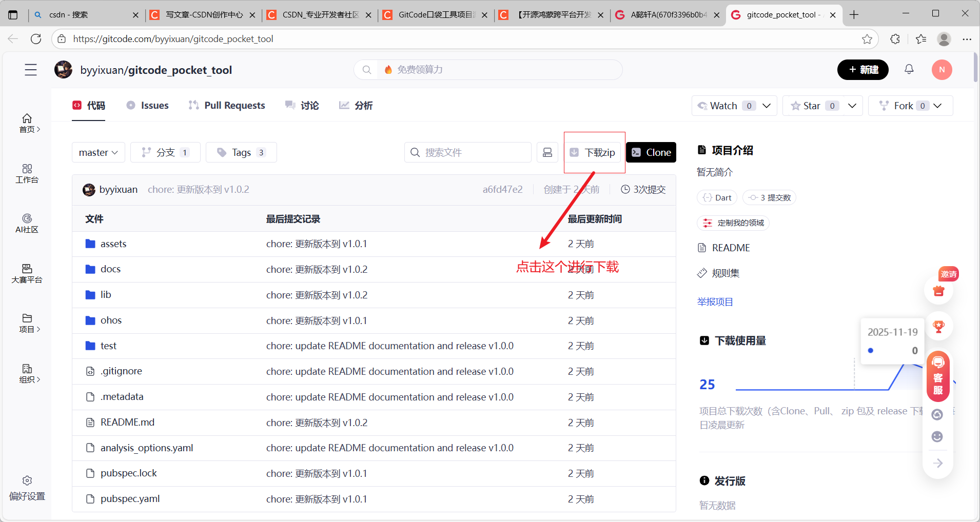Open the README.md file
The image size is (980, 522).
pos(127,423)
